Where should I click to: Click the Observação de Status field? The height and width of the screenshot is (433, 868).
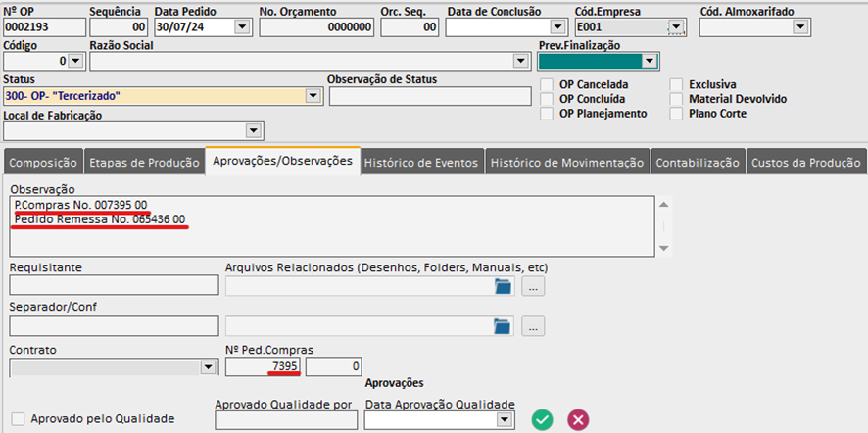pyautogui.click(x=430, y=96)
